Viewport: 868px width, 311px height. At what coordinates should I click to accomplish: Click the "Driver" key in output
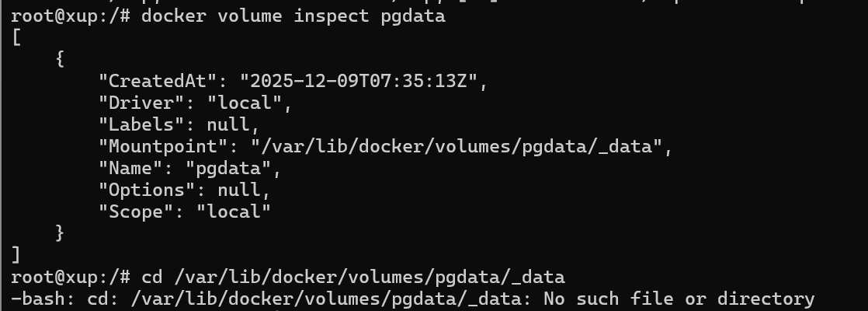pos(145,103)
